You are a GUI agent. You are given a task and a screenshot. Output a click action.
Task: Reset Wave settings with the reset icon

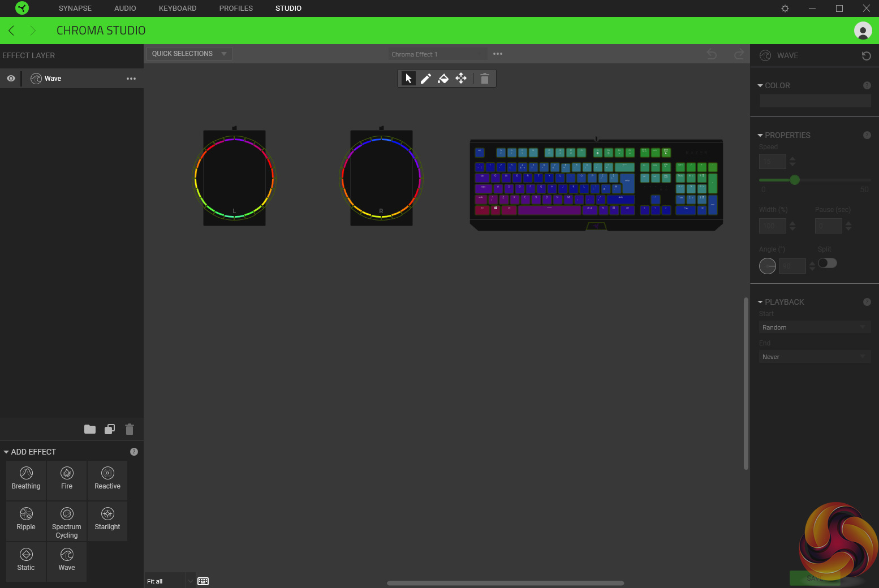(866, 55)
